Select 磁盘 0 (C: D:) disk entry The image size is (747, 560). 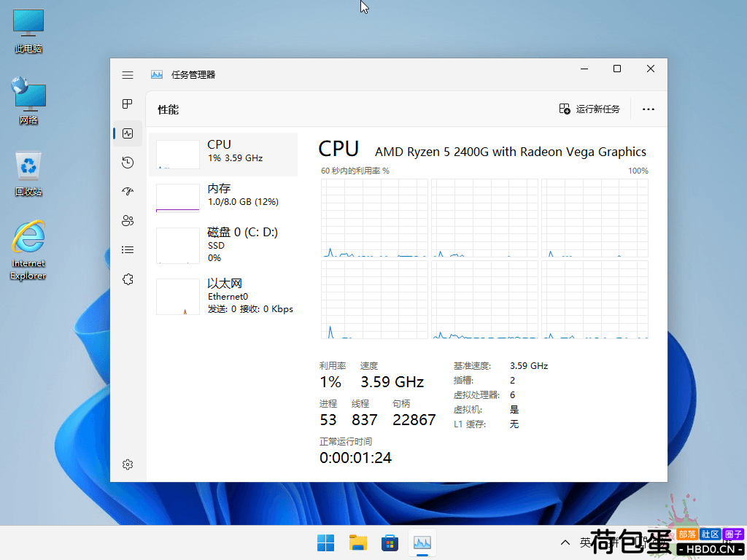[223, 245]
